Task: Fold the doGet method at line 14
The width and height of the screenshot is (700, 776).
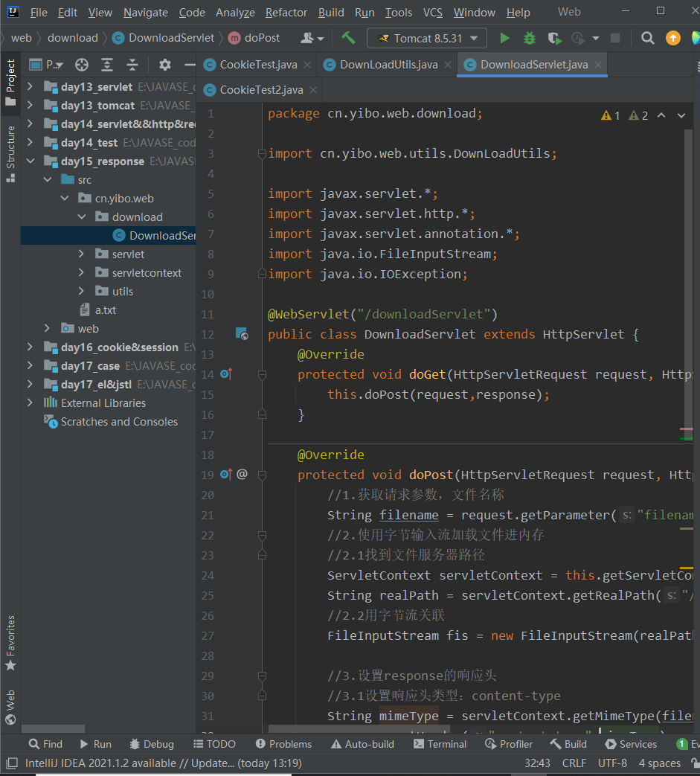Action: [x=262, y=375]
